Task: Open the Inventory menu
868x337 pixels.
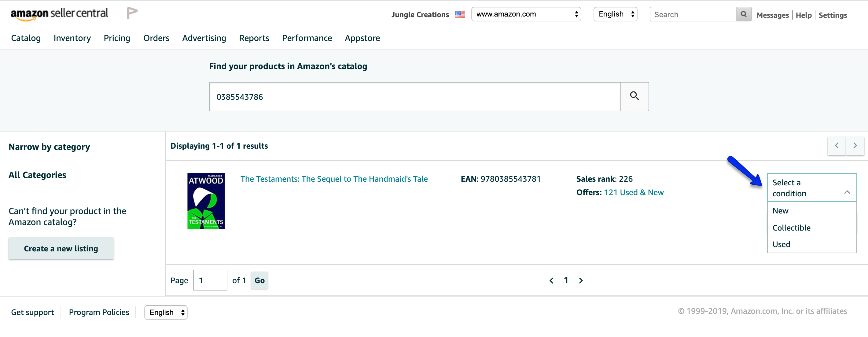Action: [72, 38]
